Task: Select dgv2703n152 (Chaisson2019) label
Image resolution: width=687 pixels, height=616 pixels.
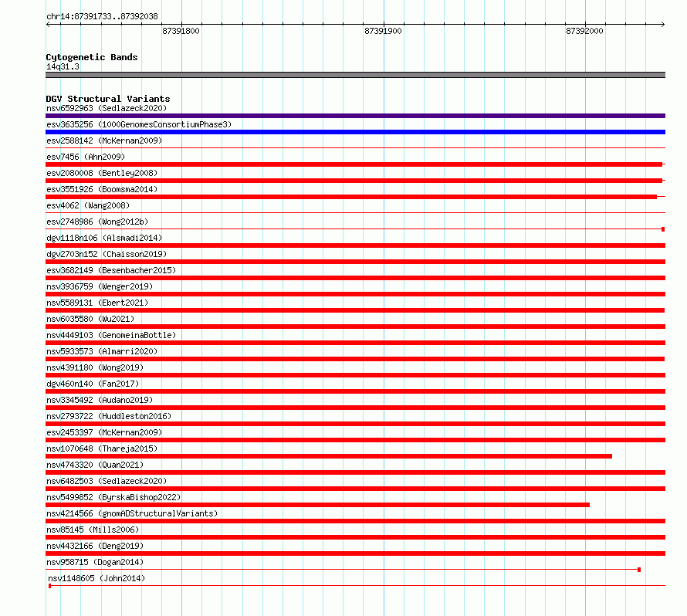Action: [107, 254]
